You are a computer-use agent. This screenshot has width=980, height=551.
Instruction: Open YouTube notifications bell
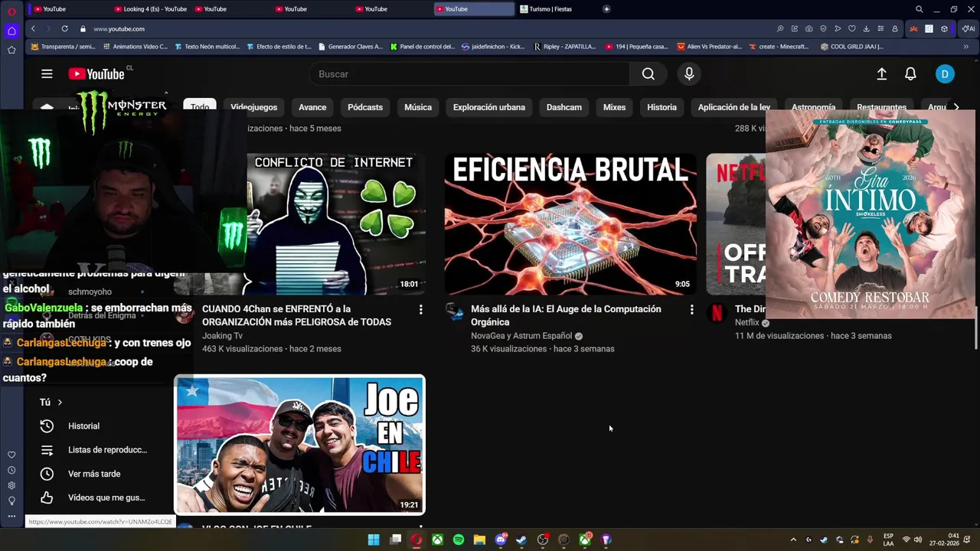(910, 74)
